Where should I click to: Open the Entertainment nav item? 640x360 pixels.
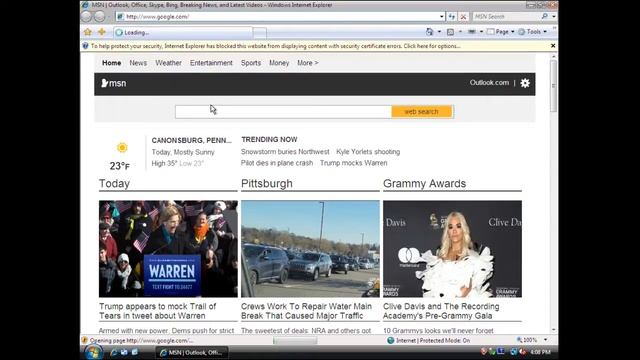(211, 63)
